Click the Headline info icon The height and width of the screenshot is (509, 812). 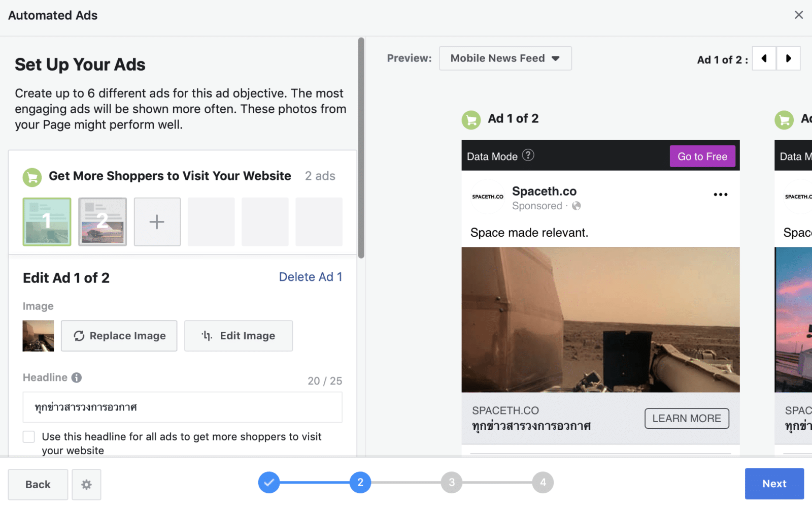tap(77, 377)
